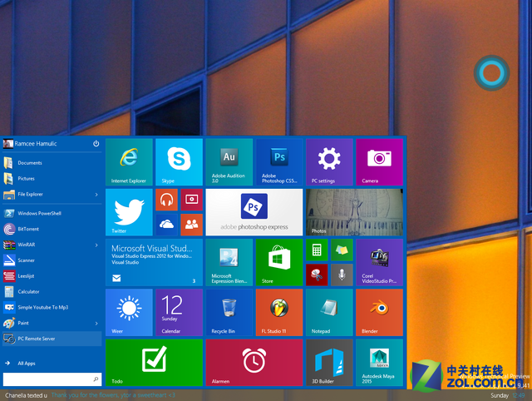Open the Internet Explorer tile

point(129,162)
